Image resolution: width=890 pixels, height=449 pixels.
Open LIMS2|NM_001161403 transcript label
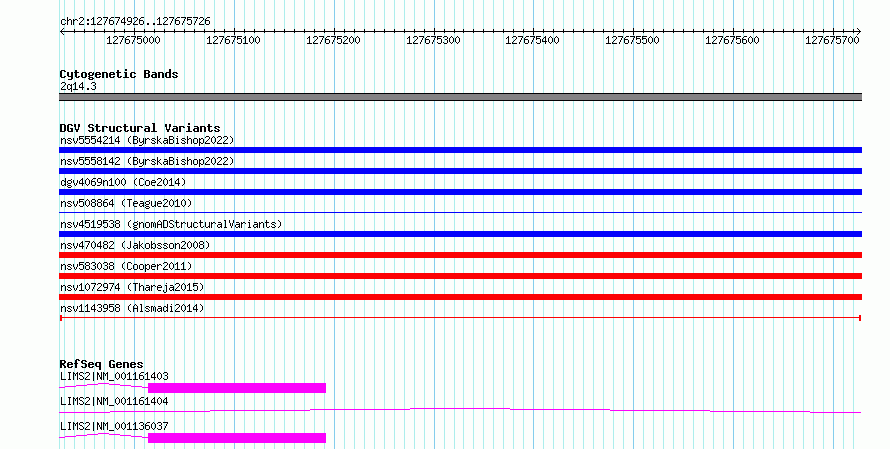[x=114, y=376]
